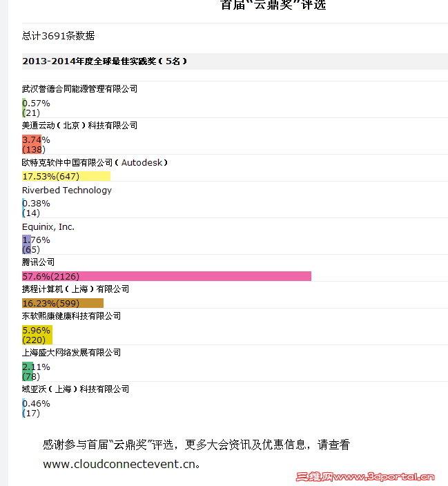
Task: Click 携程计算机（上海）有限公司 entry name
Action: tap(75, 289)
